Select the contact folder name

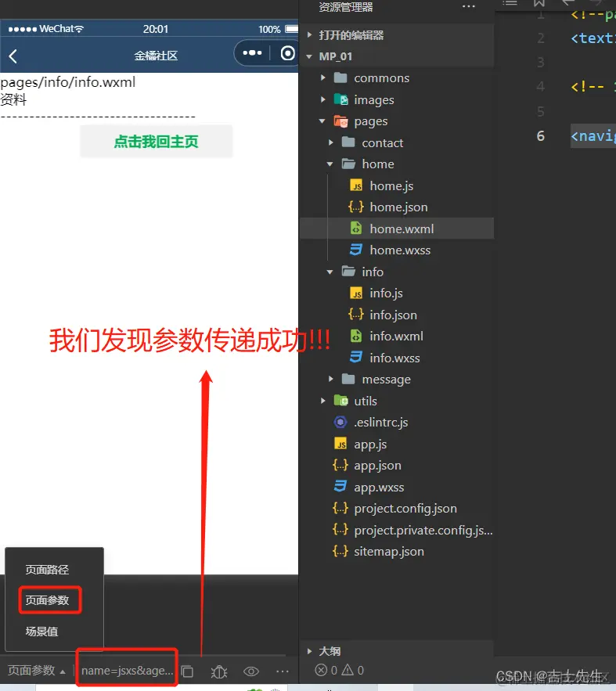click(383, 142)
